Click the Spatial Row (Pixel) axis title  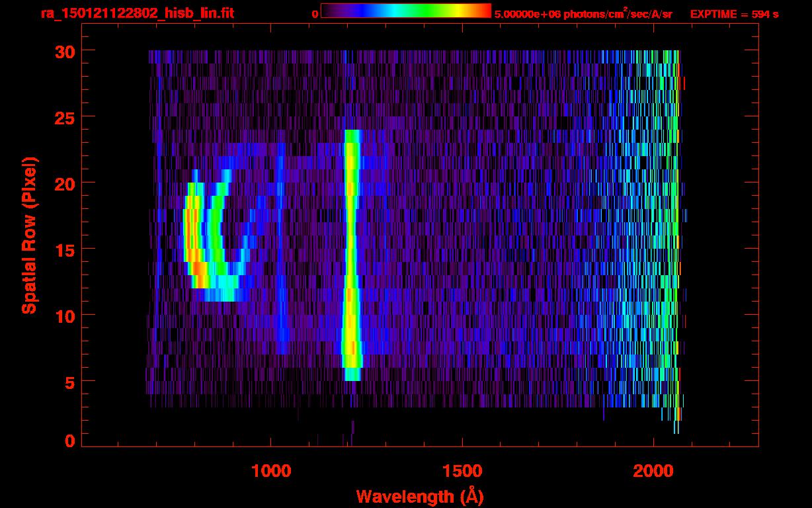pyautogui.click(x=29, y=235)
